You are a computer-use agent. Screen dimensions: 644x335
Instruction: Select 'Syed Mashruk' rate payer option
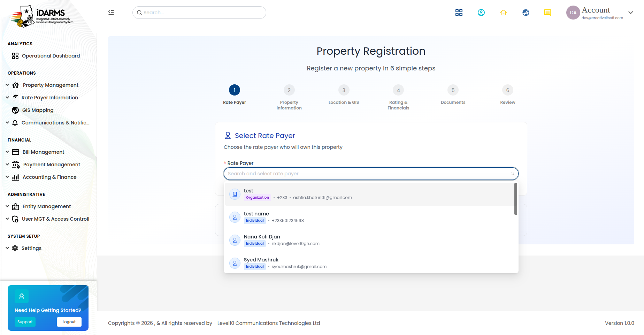[x=369, y=263]
